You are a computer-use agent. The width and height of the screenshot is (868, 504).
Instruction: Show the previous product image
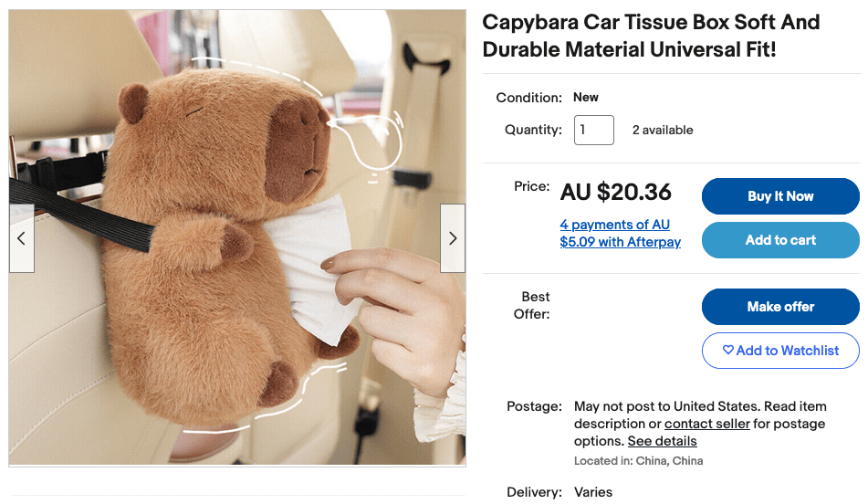(22, 238)
